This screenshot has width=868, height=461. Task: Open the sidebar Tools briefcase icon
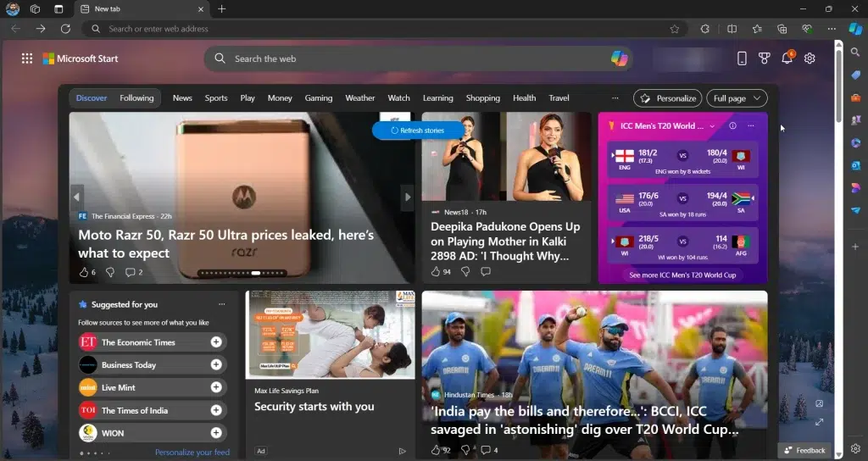click(x=855, y=97)
